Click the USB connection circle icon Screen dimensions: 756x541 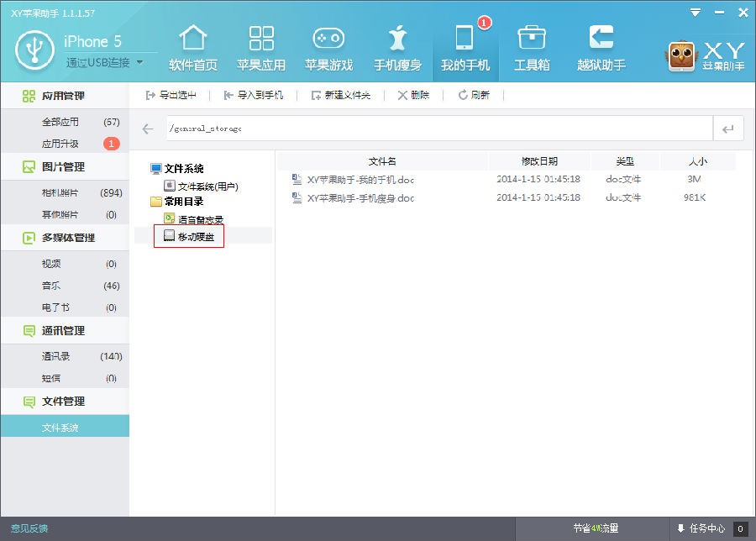(x=34, y=50)
